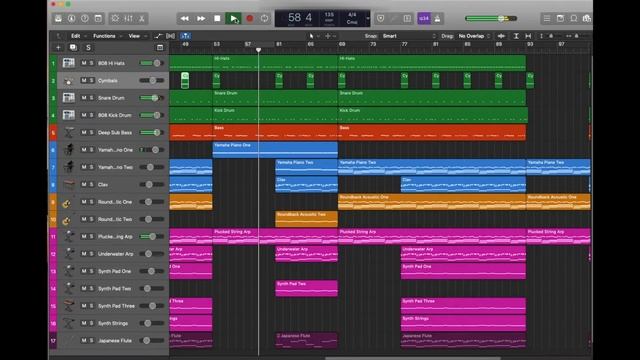Toggle the Metronome click
This screenshot has height=360, width=640.
click(437, 18)
